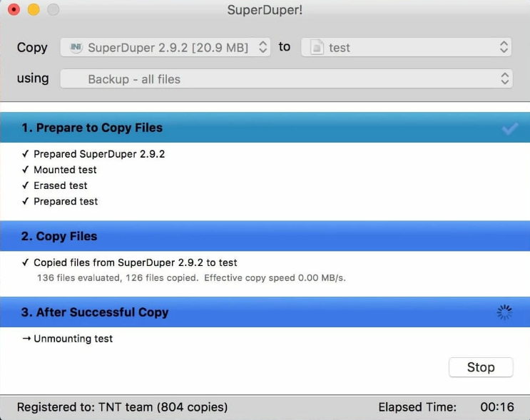Click the checkmark on Prepare to Copy Files header
The width and height of the screenshot is (530, 420).
pos(510,128)
